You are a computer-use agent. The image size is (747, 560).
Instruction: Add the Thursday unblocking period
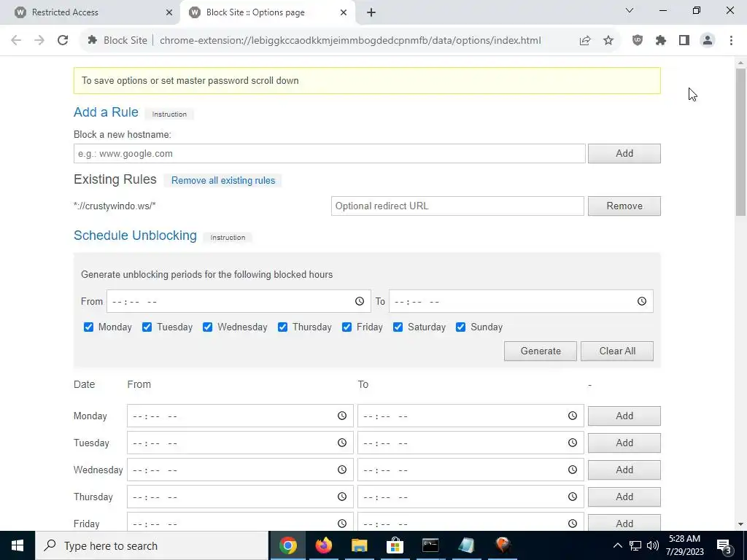[x=624, y=497]
